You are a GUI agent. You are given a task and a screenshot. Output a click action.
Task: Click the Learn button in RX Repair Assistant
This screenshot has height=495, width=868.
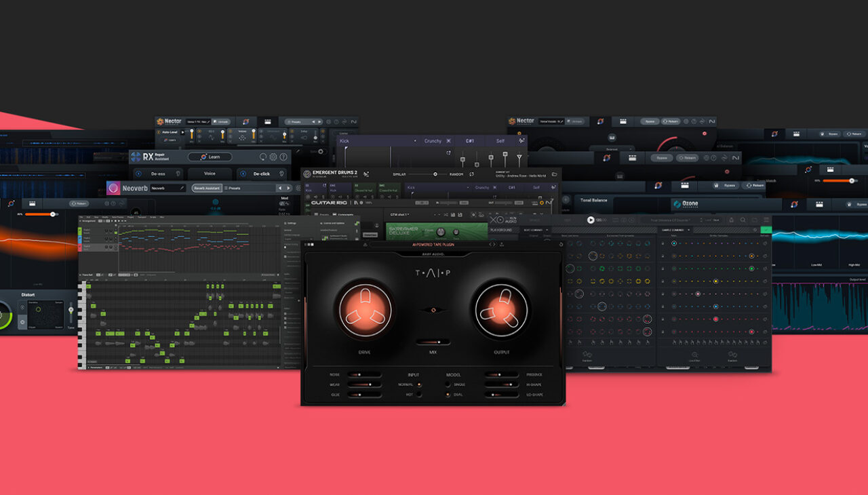tap(210, 157)
